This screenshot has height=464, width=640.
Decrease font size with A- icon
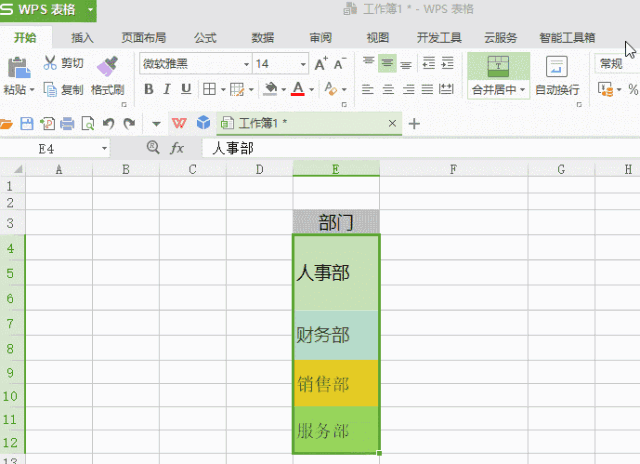point(340,64)
